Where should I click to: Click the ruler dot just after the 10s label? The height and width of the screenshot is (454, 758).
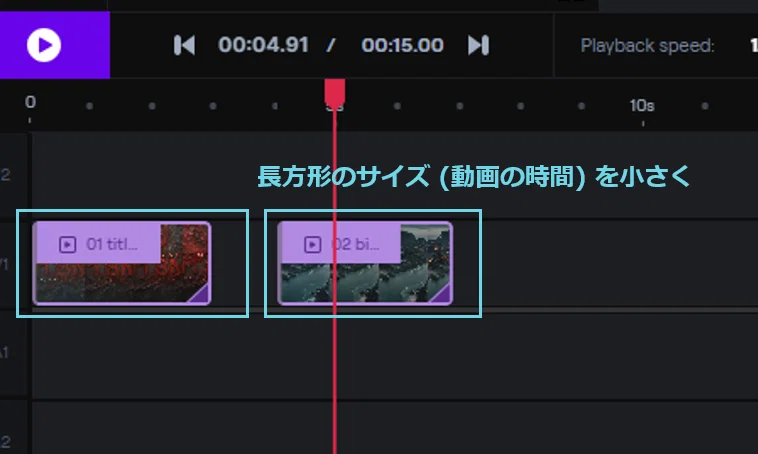pyautogui.click(x=705, y=106)
